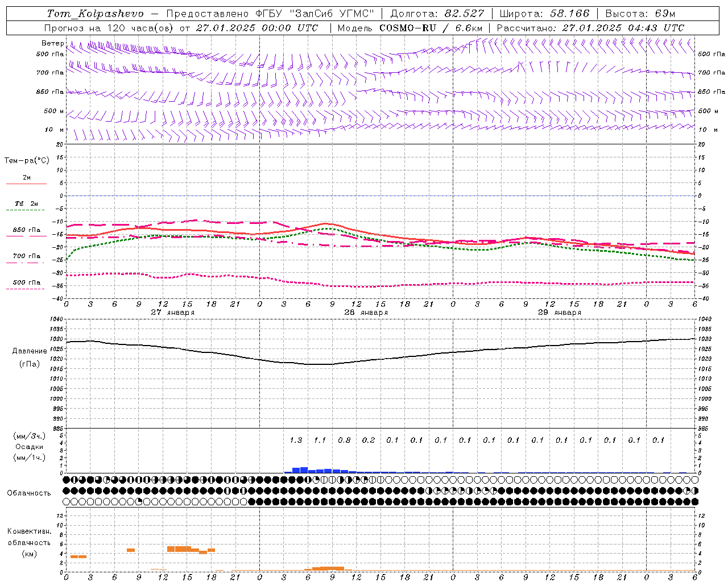Click the 1.3 precipitation value
The width and height of the screenshot is (728, 582).
(x=296, y=440)
